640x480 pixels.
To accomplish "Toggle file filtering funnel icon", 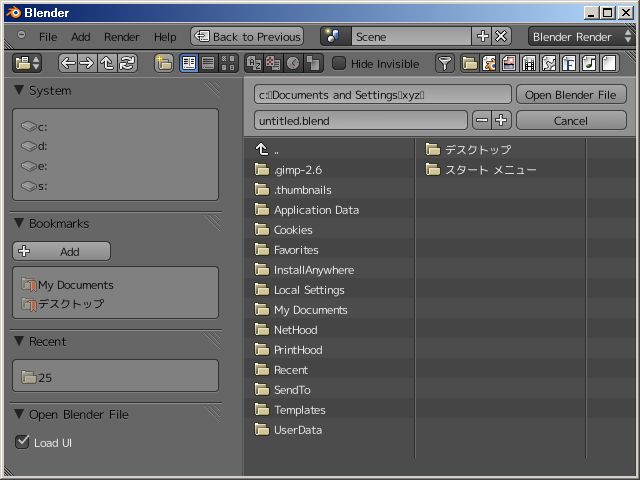I will tap(445, 63).
